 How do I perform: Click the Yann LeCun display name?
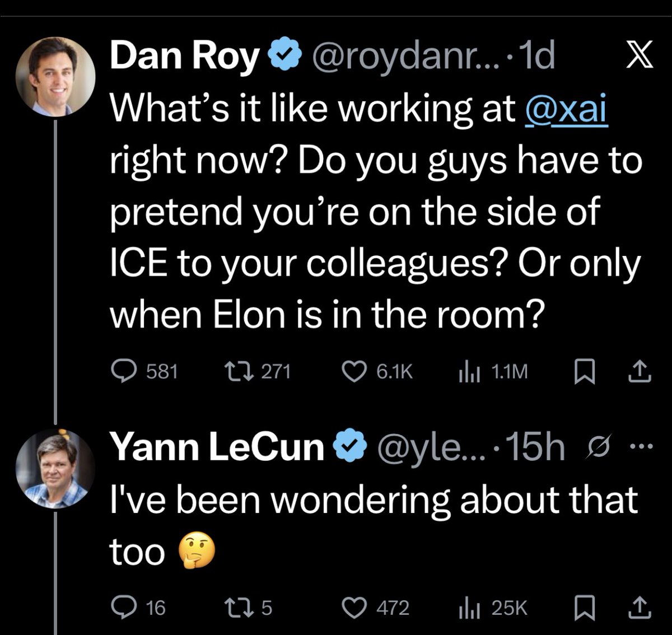click(217, 447)
